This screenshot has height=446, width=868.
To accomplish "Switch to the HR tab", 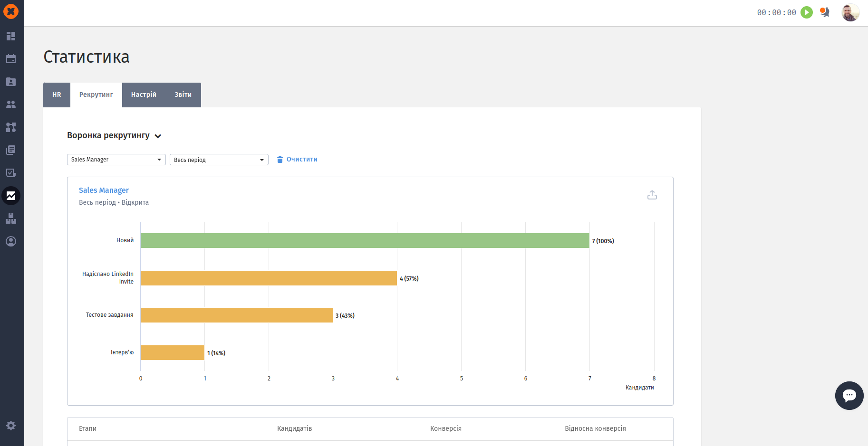I will (57, 95).
